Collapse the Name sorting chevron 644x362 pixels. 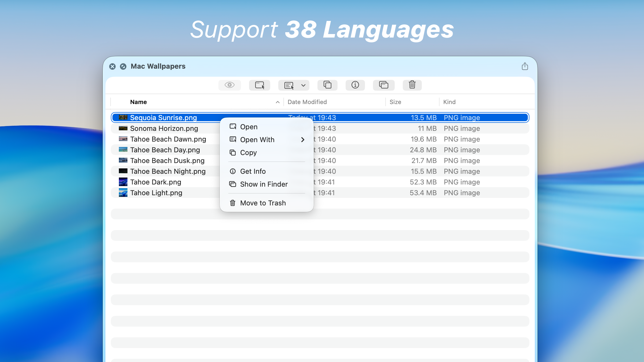click(x=277, y=102)
